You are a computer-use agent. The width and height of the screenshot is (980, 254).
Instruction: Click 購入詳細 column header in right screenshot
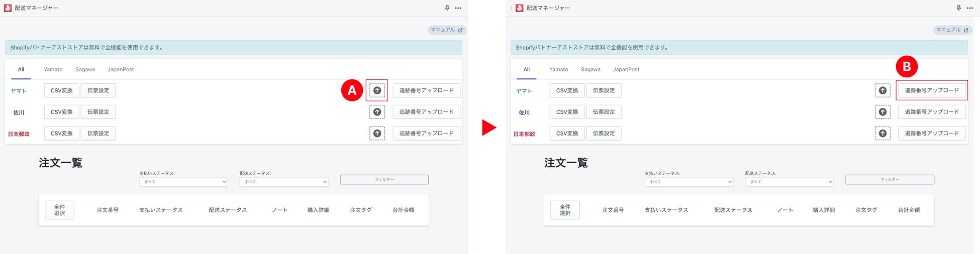824,210
